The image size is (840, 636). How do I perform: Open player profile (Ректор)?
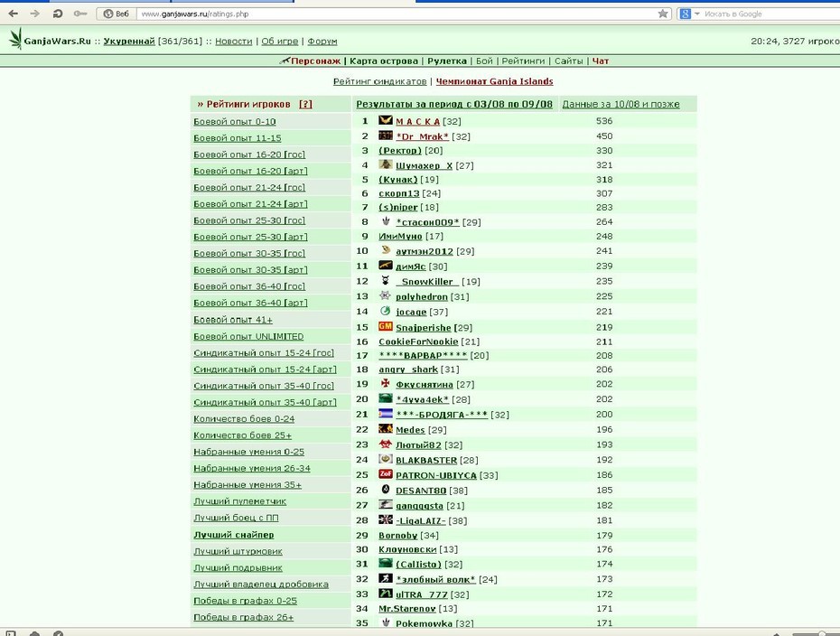400,151
